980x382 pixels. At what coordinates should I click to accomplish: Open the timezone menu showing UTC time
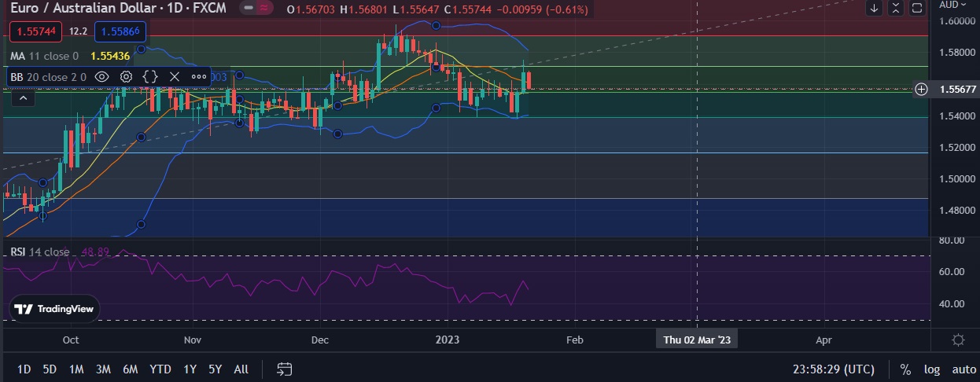pyautogui.click(x=833, y=369)
